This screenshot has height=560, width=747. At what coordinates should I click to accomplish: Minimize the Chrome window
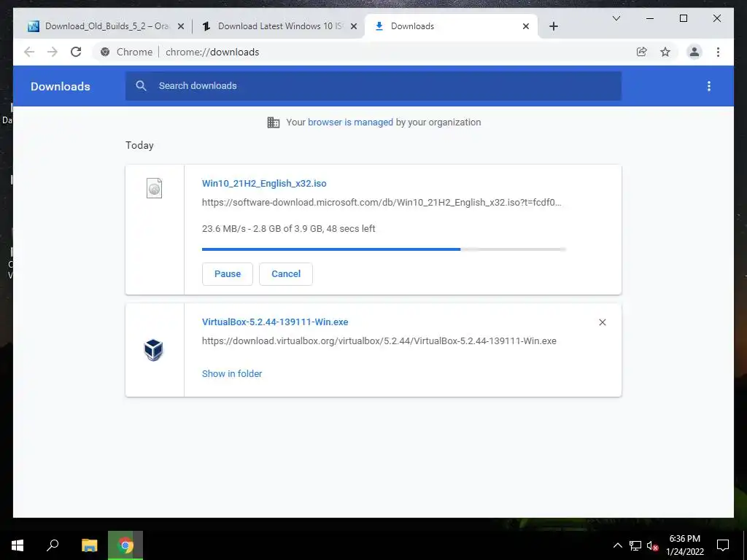650,18
